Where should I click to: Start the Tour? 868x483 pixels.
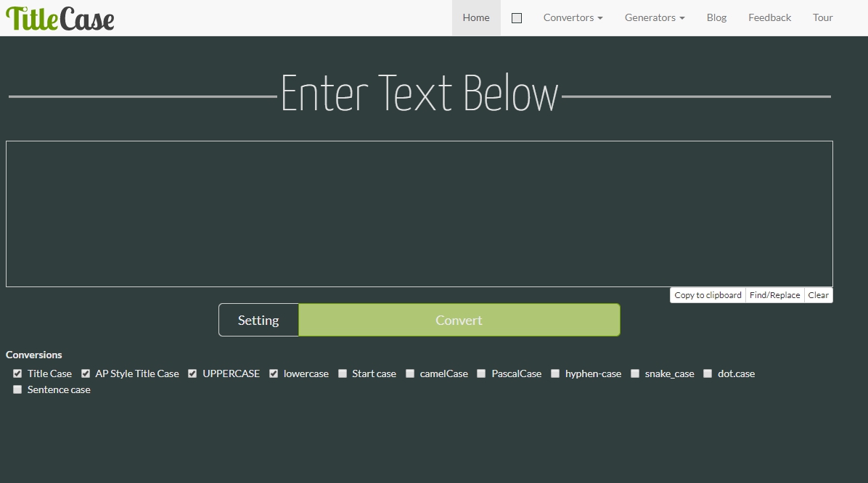[822, 18]
